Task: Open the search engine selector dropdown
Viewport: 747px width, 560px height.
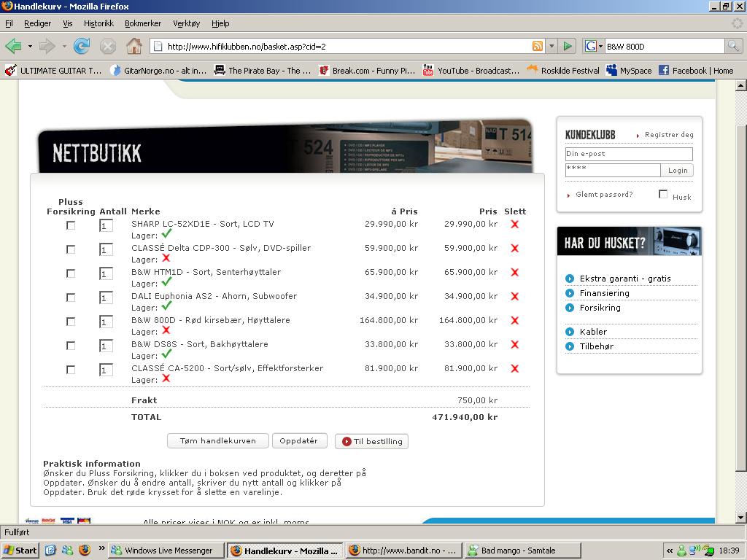Action: pyautogui.click(x=600, y=46)
